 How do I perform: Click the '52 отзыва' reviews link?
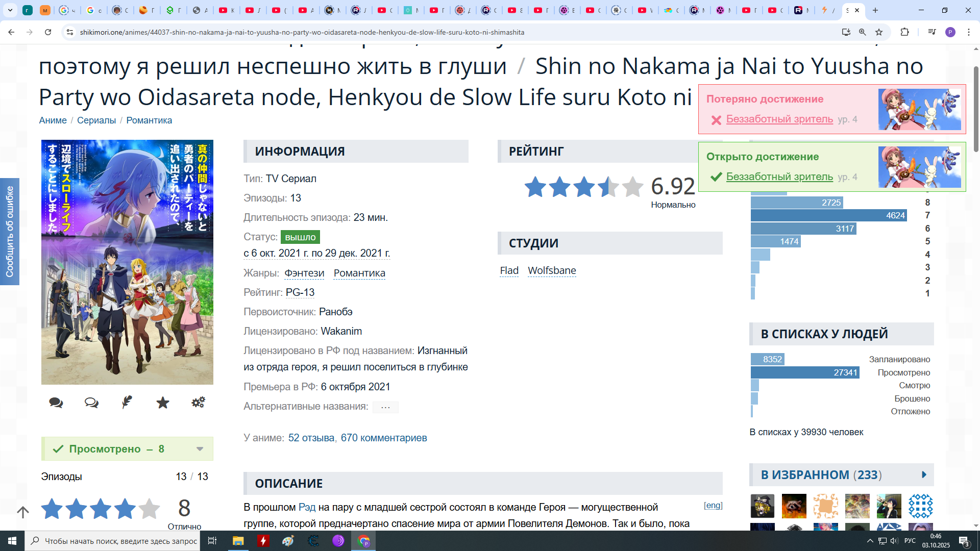point(311,438)
